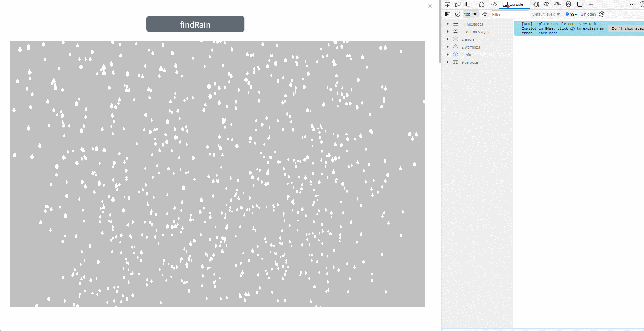Open the Elements code icon tab
Viewport: 644px width, 331px height.
pos(493,5)
